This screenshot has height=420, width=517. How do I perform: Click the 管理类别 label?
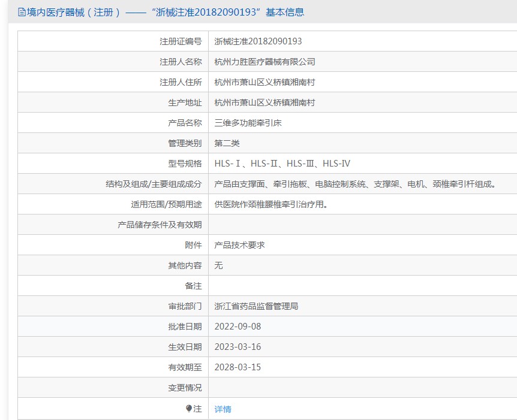185,143
